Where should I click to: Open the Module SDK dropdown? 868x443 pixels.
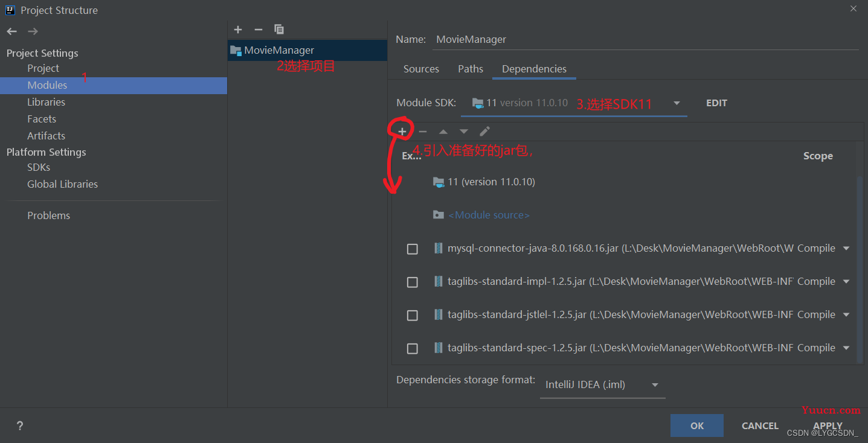[677, 103]
